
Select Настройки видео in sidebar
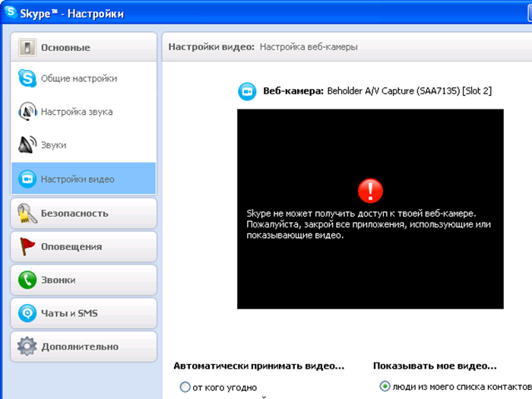pyautogui.click(x=84, y=179)
